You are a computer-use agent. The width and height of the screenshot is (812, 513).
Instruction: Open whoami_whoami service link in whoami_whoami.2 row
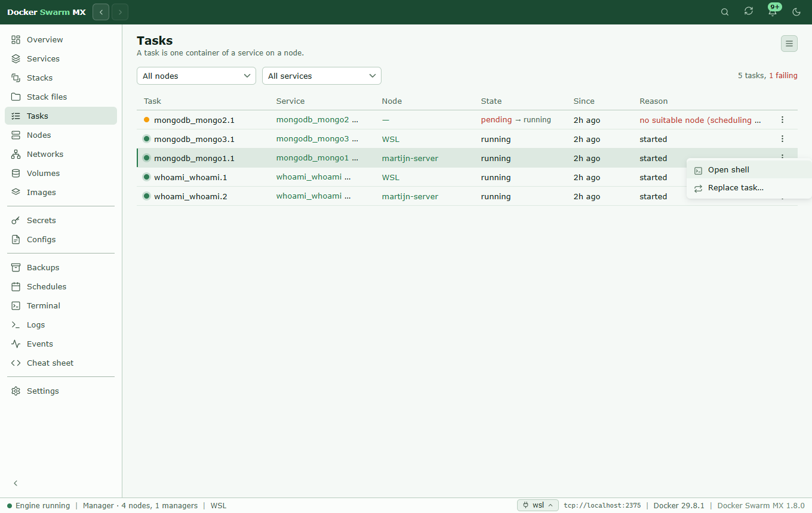coord(309,196)
